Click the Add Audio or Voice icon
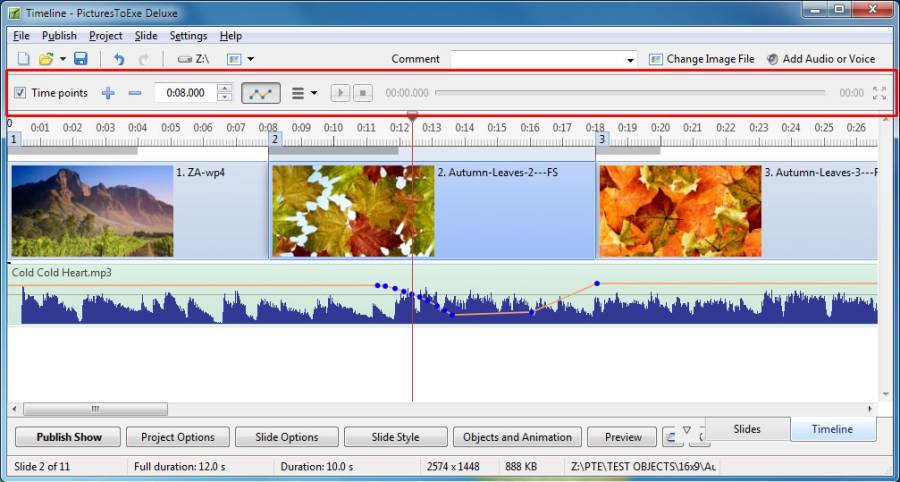This screenshot has width=900, height=482. (772, 59)
